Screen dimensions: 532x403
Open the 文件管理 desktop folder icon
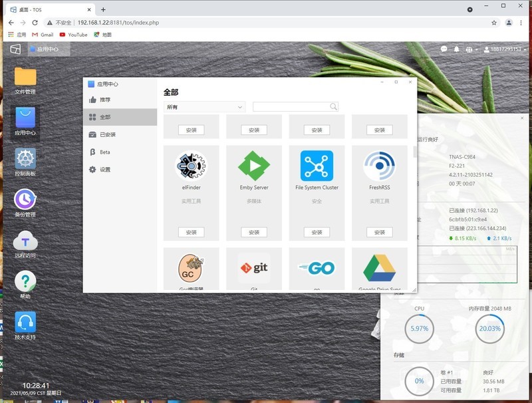point(25,76)
